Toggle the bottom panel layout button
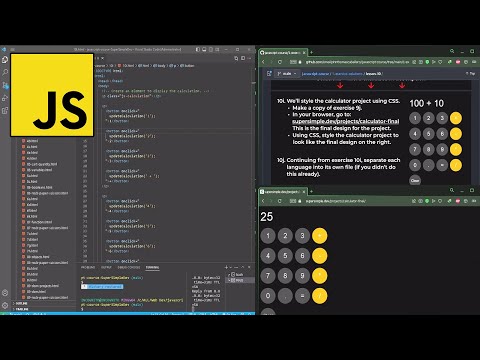 point(204,50)
